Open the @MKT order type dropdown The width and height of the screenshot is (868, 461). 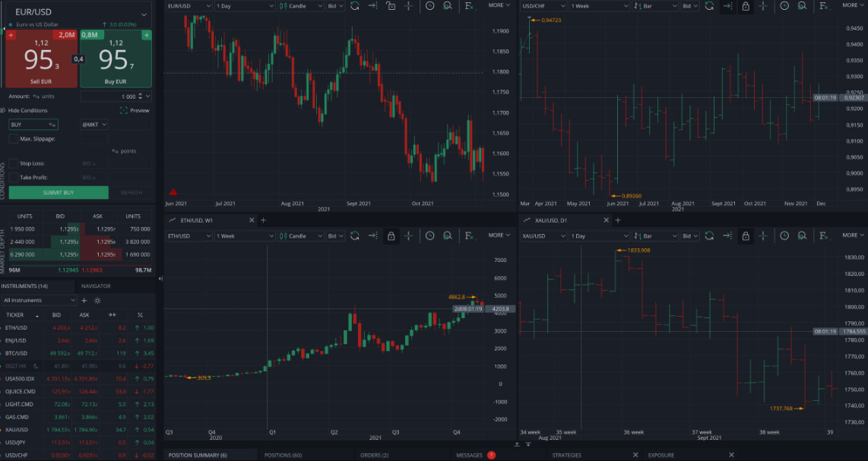point(94,125)
